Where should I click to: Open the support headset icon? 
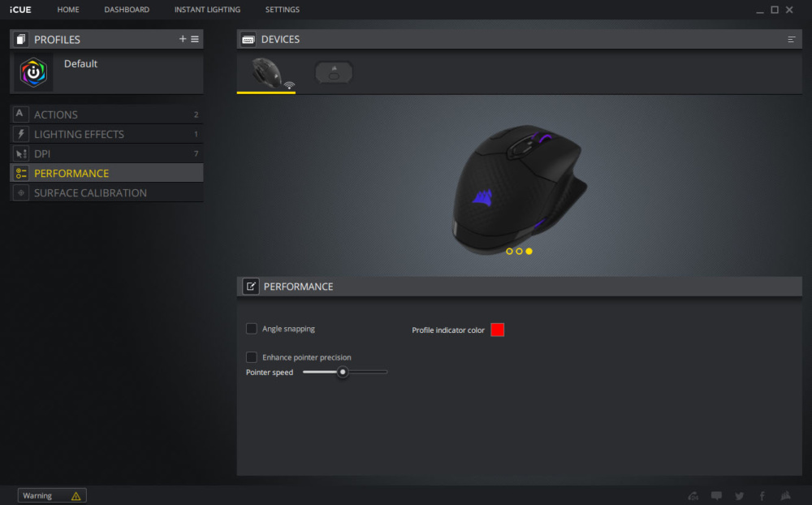[693, 496]
